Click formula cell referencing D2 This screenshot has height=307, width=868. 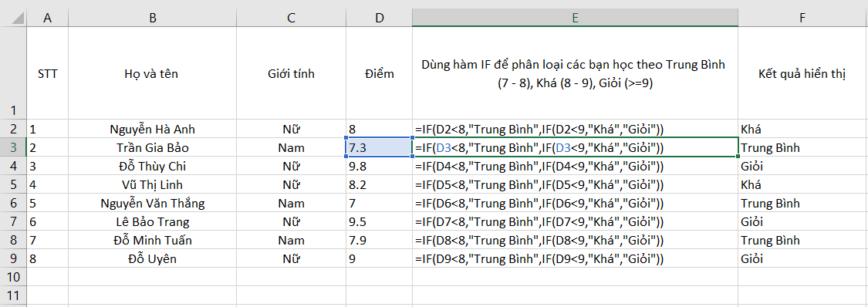[x=575, y=129]
